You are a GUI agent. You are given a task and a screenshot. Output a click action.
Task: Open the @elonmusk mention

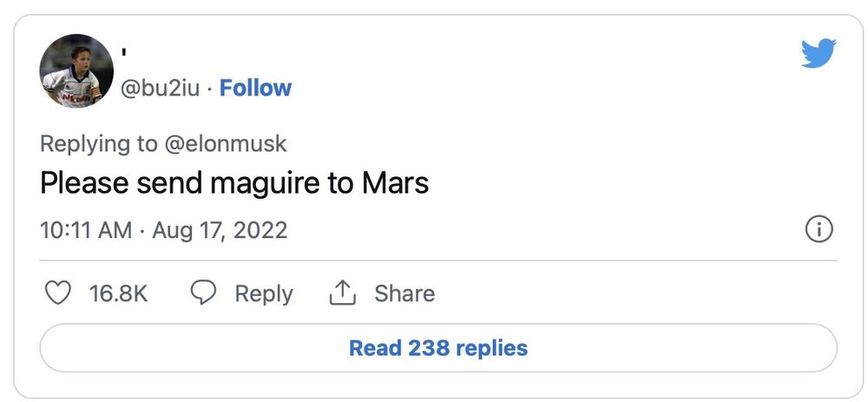point(226,144)
